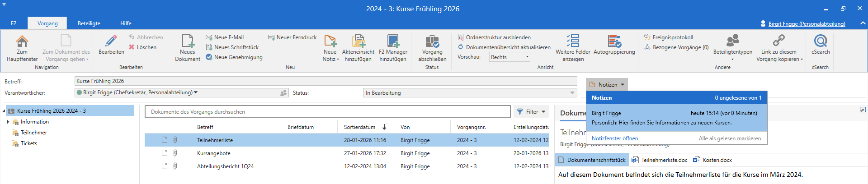Select the note from Birgit Frigge
This screenshot has width=868, height=184.
[x=676, y=118]
